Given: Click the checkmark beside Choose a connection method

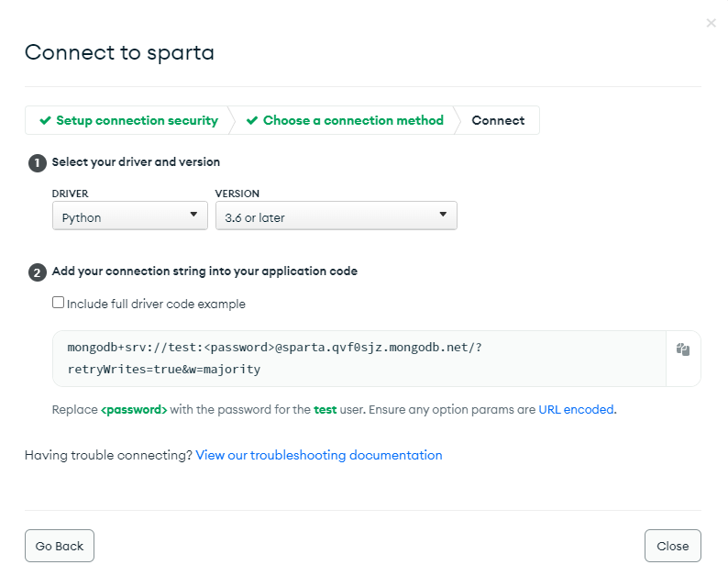Looking at the screenshot, I should [x=252, y=121].
